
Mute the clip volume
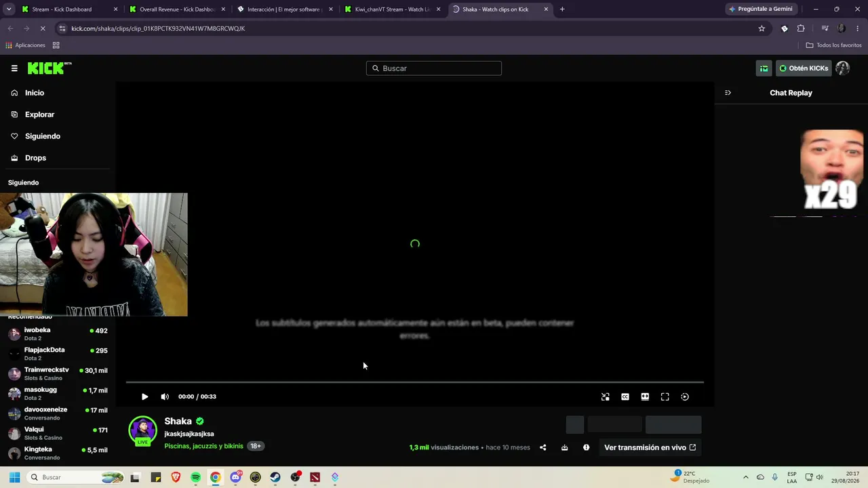(165, 396)
